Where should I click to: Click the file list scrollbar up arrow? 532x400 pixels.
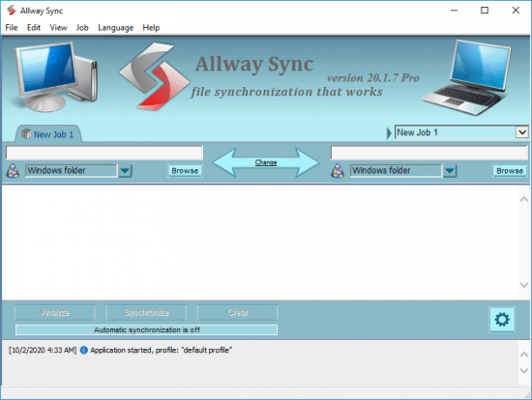pos(524,200)
